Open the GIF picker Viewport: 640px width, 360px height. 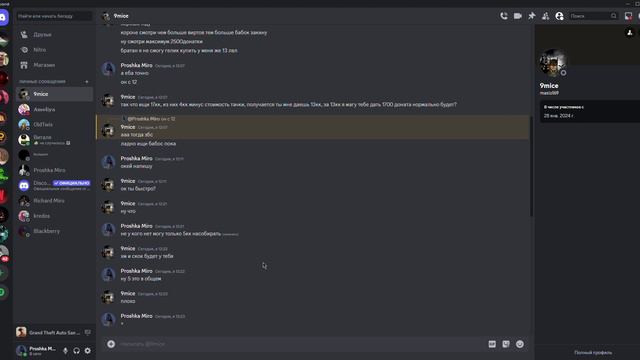(x=492, y=344)
